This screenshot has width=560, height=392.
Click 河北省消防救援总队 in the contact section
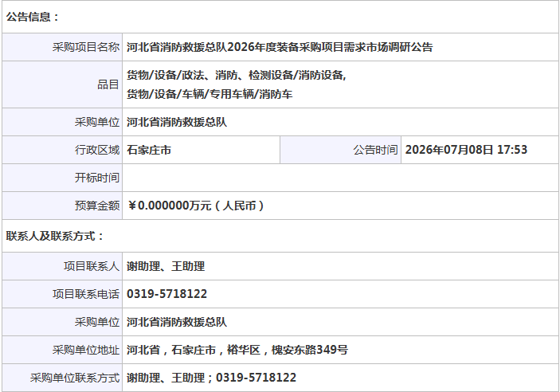(x=177, y=323)
